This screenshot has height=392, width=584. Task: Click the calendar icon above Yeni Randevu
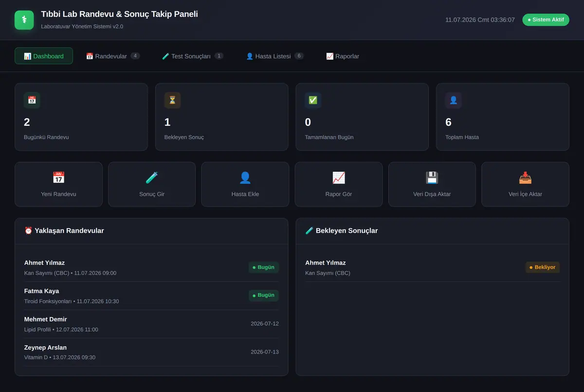pyautogui.click(x=58, y=178)
